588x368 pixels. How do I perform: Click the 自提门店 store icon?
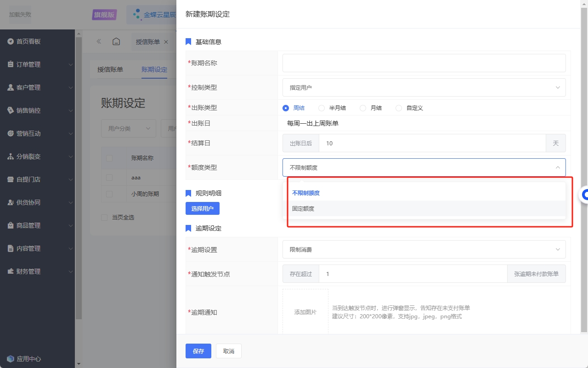pos(11,179)
